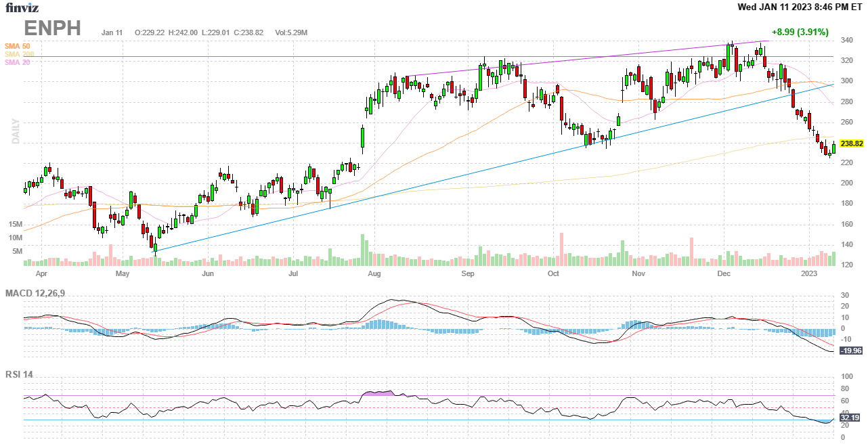Select the RSI 14 indicator title

coord(19,374)
